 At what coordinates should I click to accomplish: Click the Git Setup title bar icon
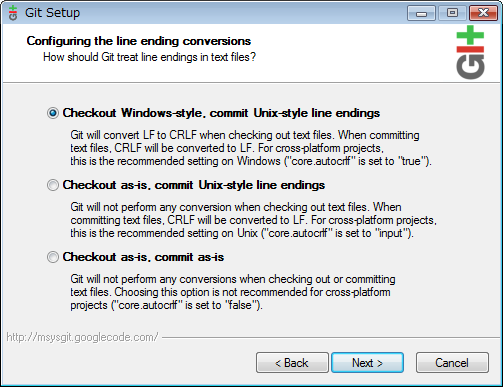pos(13,13)
